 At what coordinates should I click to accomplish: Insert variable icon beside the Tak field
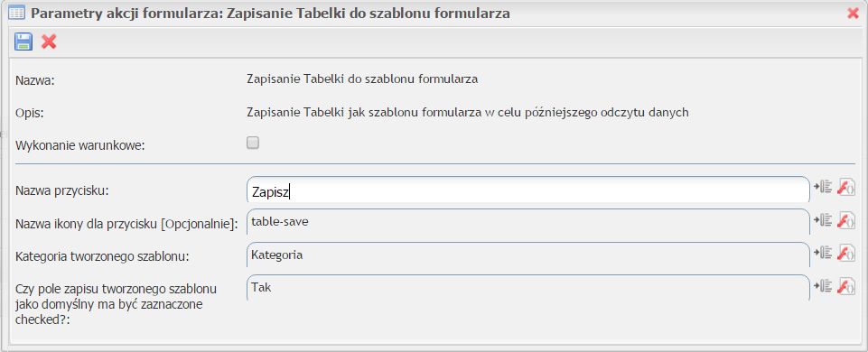pyautogui.click(x=823, y=285)
